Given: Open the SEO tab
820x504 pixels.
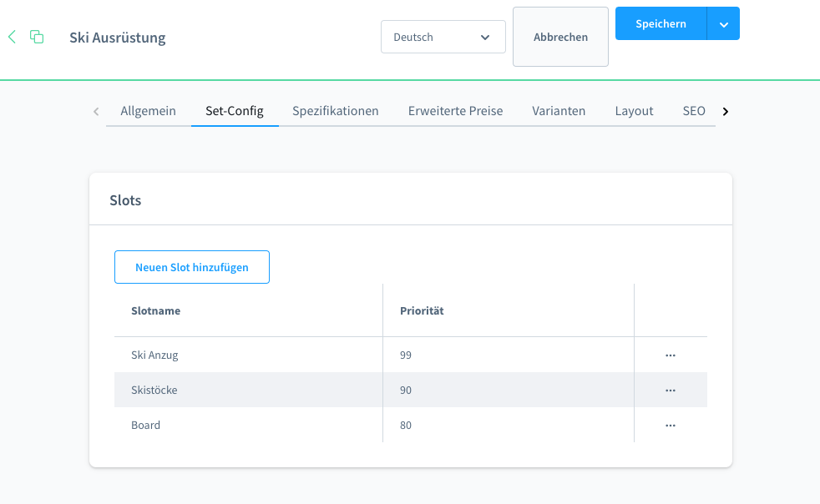Looking at the screenshot, I should pos(694,111).
